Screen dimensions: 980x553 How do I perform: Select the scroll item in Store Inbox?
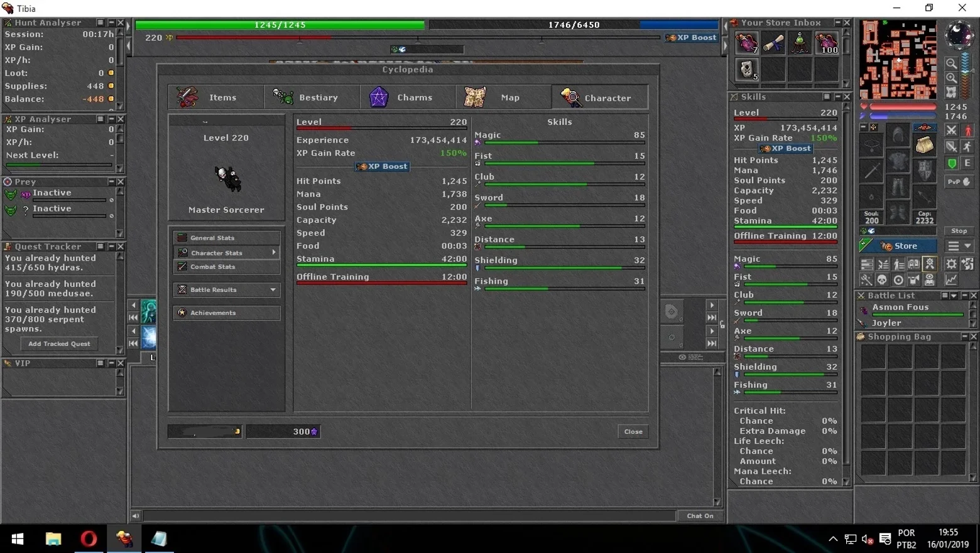pos(773,43)
